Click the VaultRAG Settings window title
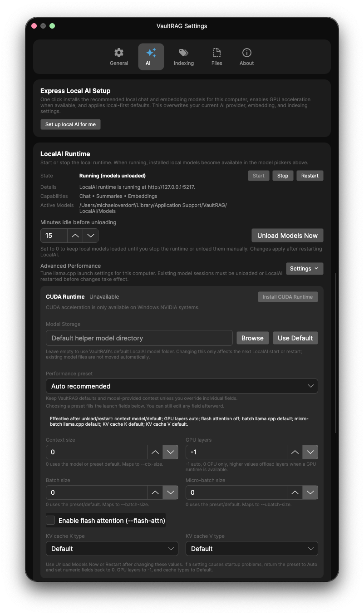The image size is (364, 615). [x=182, y=26]
